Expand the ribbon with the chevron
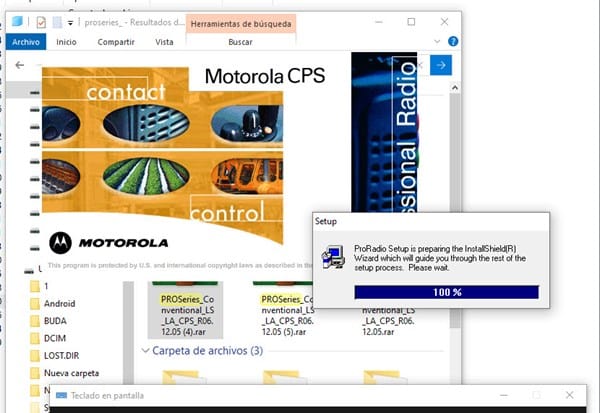The width and height of the screenshot is (600, 413). coord(437,41)
